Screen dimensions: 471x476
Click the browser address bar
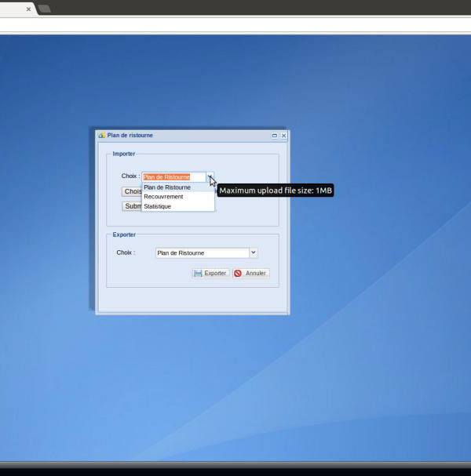click(235, 25)
